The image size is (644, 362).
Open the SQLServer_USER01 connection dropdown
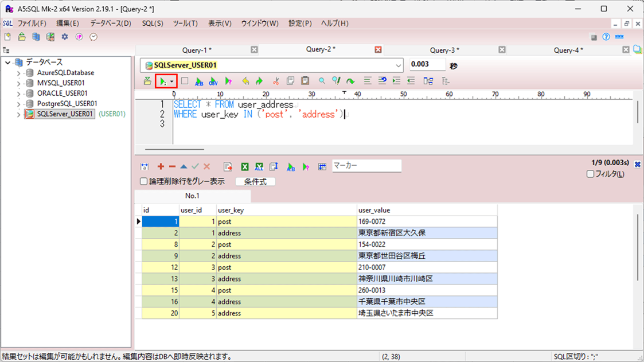pos(398,65)
